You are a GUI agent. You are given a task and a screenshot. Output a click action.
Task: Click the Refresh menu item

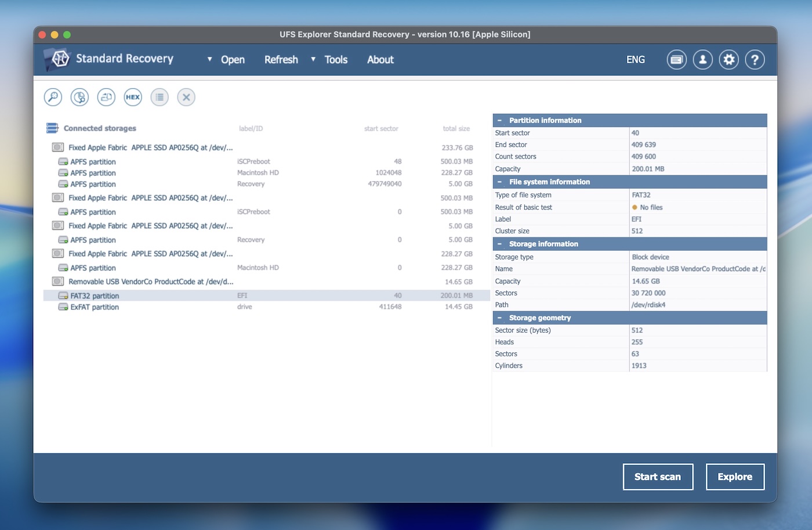pos(281,60)
